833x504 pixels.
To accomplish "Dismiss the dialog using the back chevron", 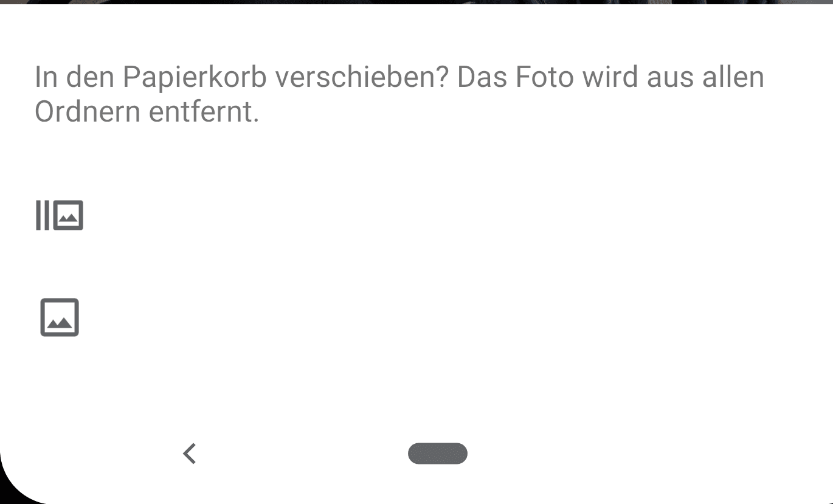I will [x=190, y=454].
